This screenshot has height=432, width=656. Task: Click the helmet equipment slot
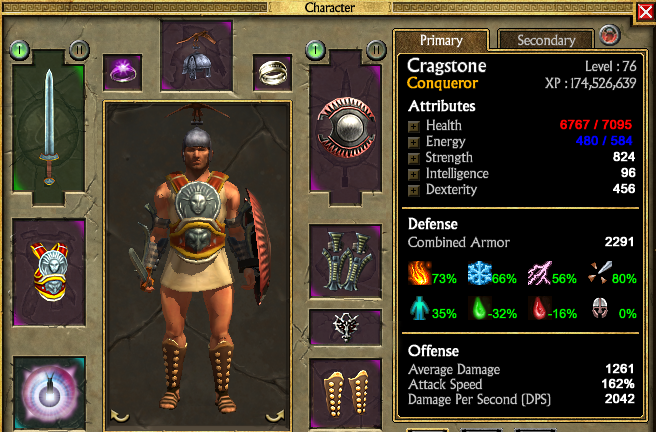197,55
